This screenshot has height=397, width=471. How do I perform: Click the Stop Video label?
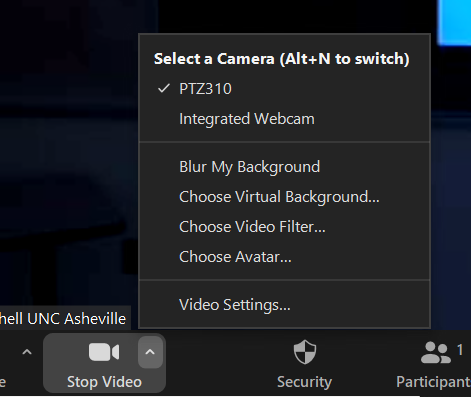click(104, 382)
